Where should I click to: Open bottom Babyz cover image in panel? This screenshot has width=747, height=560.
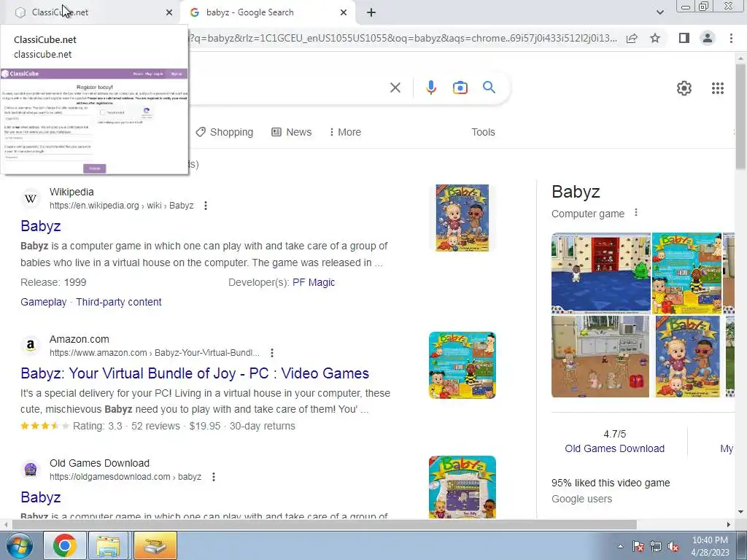[x=688, y=356]
